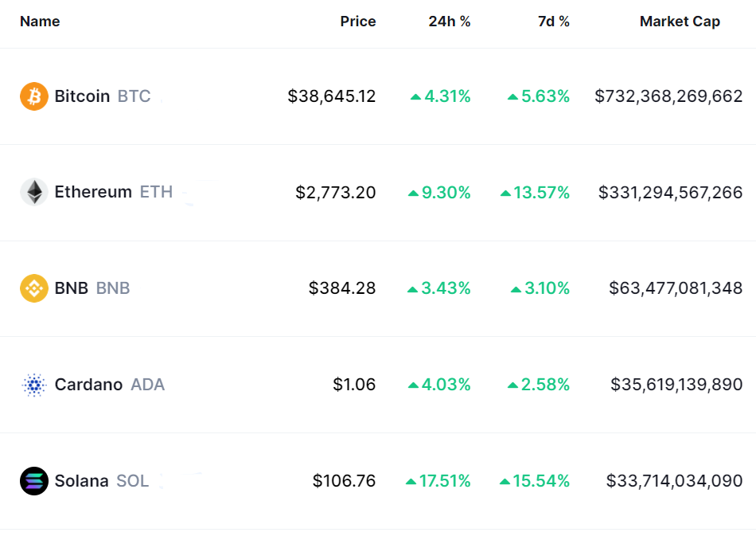The width and height of the screenshot is (756, 540).
Task: Sort by the 24h % header
Action: click(x=449, y=22)
